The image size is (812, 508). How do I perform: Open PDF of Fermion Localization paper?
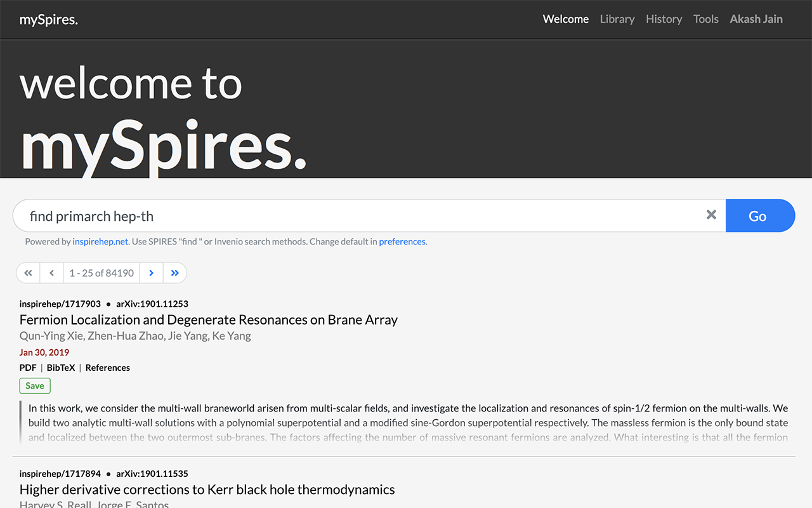[28, 368]
